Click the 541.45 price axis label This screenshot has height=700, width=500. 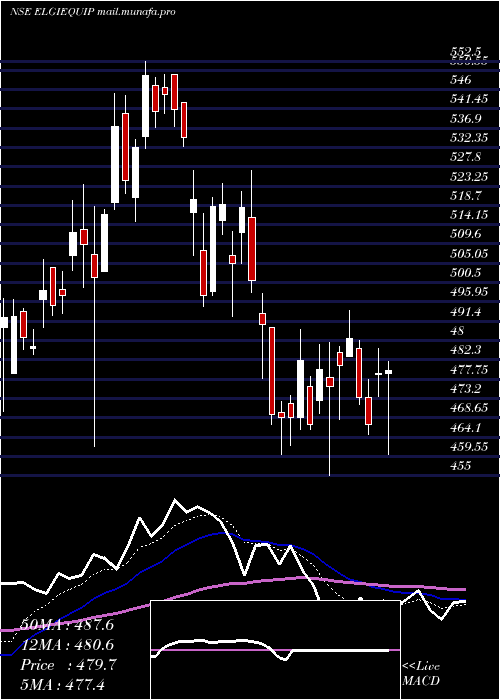[469, 99]
